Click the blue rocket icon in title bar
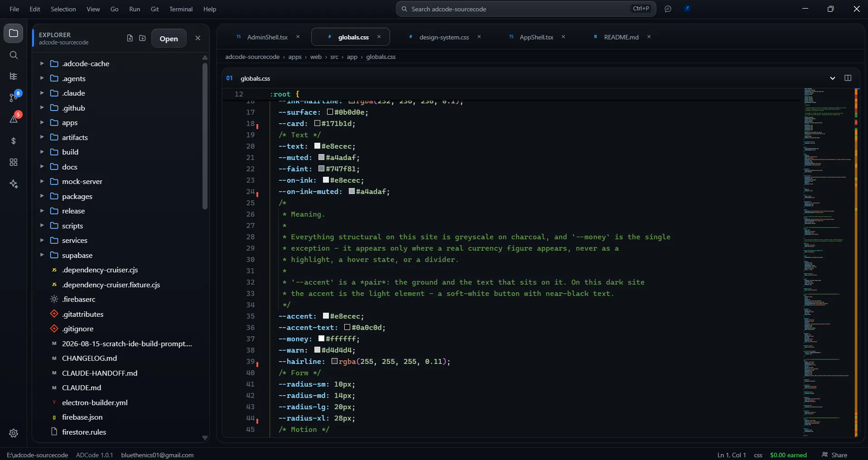868x460 pixels. [687, 9]
